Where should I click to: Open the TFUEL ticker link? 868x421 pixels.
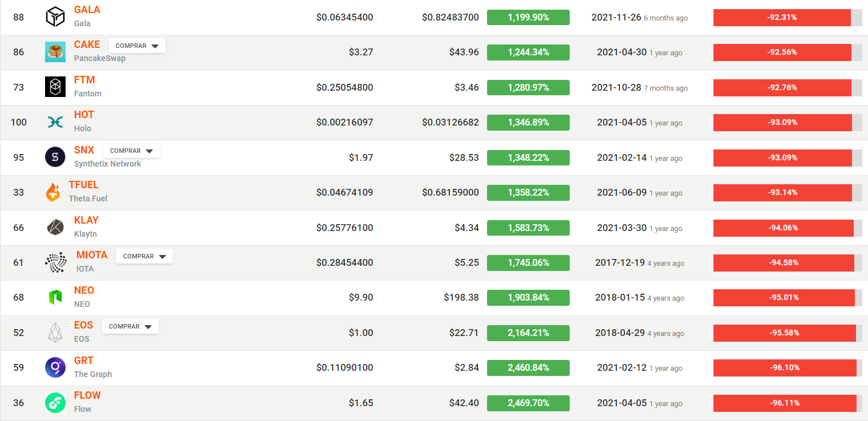83,185
